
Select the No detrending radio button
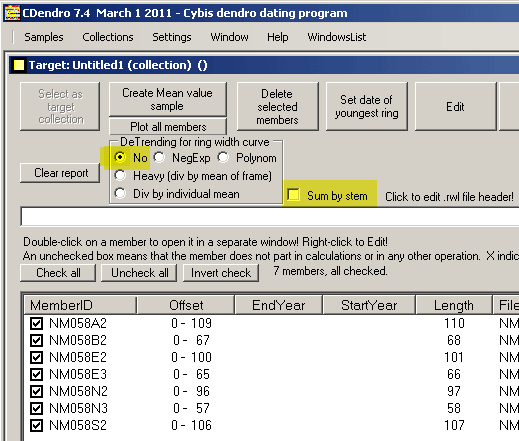point(120,157)
